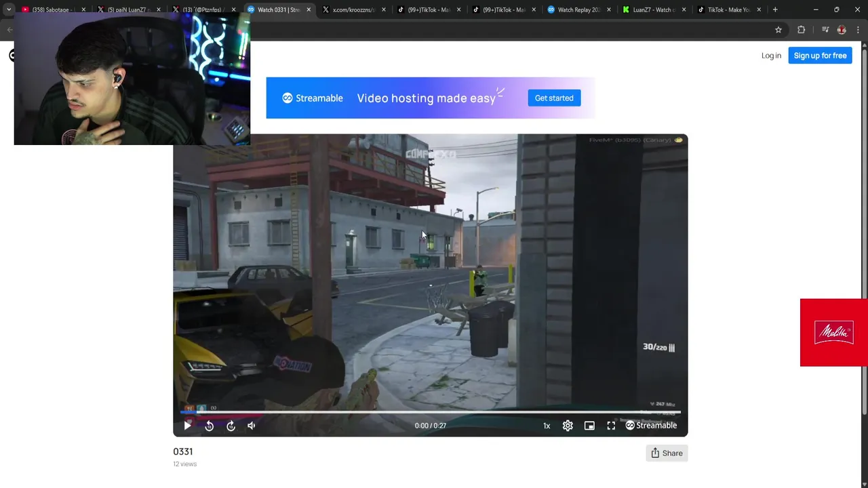Skip forward in the video

click(231, 426)
